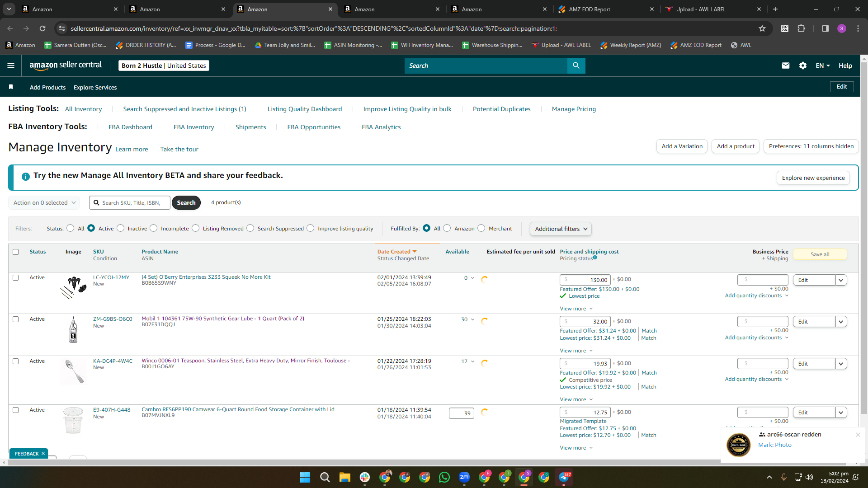The height and width of the screenshot is (488, 868).
Task: Open the Cambro RFS6PP190 Camwear product link
Action: (238, 409)
